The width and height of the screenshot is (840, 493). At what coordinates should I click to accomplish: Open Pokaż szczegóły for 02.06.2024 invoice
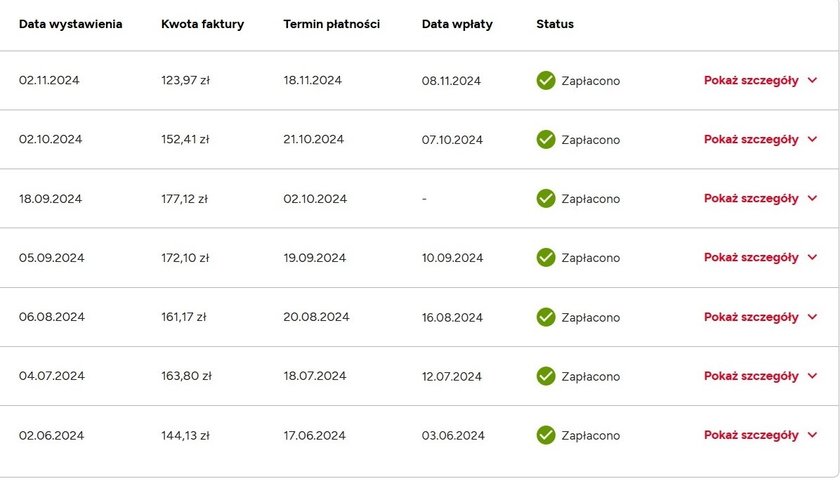pos(751,435)
